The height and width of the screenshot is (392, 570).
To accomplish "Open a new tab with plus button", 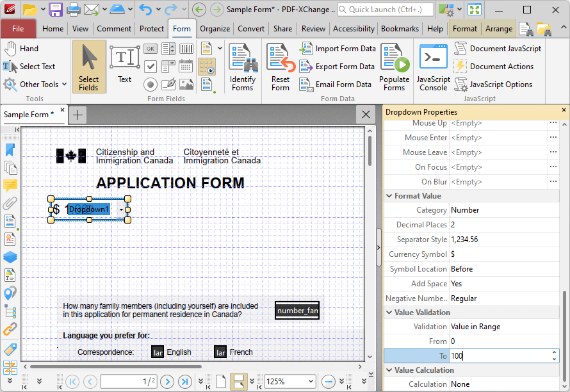I will 77,115.
